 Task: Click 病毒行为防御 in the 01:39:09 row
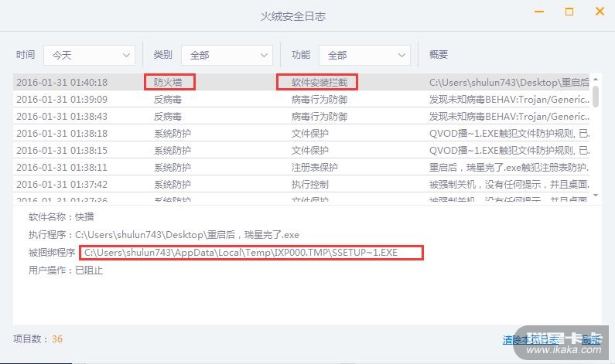point(319,100)
